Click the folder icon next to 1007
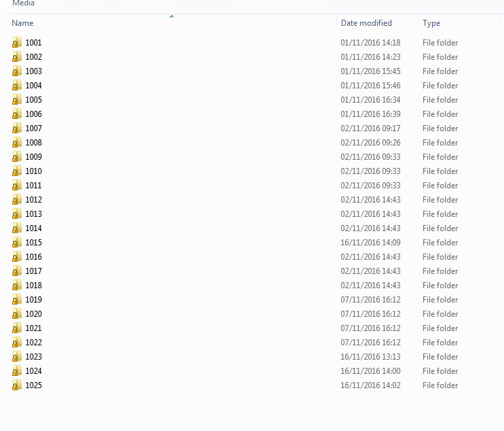This screenshot has width=504, height=431. [17, 128]
